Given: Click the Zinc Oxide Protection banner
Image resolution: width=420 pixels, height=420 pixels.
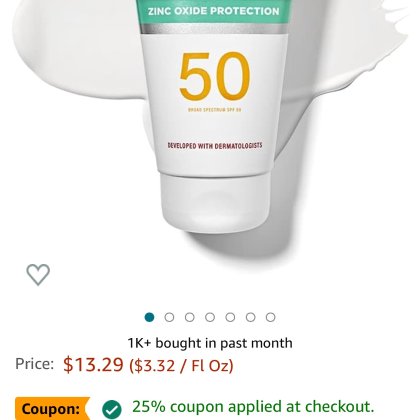Looking at the screenshot, I should [x=214, y=11].
